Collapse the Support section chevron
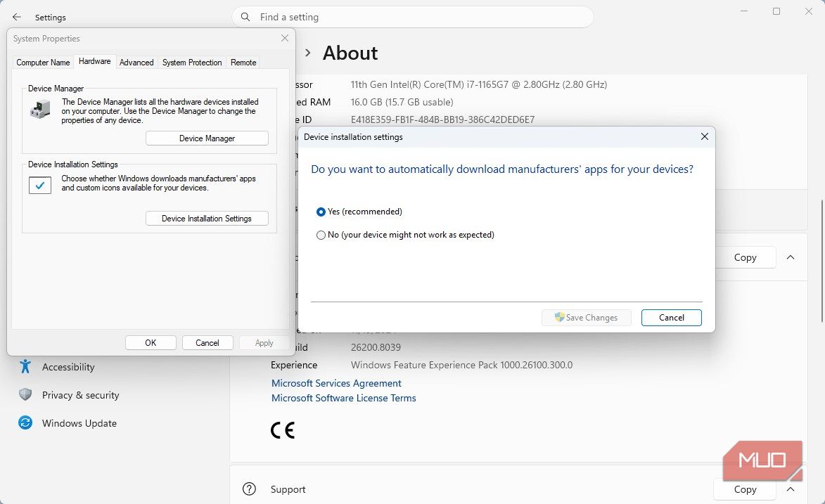 point(791,489)
